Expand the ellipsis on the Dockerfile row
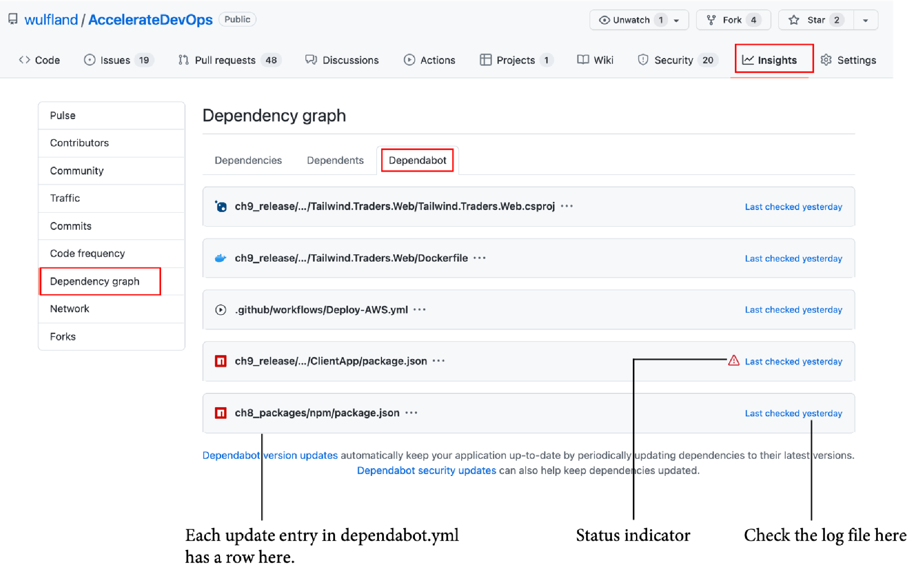This screenshot has width=924, height=580. coord(479,258)
